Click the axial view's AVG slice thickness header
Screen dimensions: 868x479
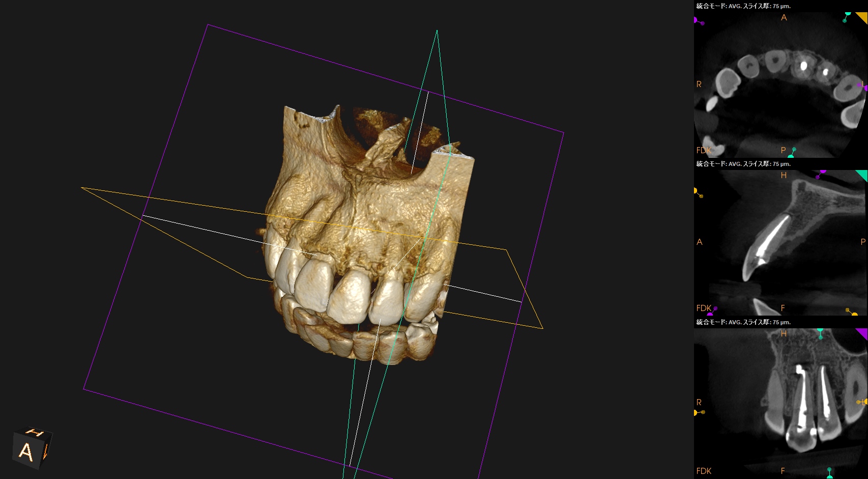[x=743, y=6]
